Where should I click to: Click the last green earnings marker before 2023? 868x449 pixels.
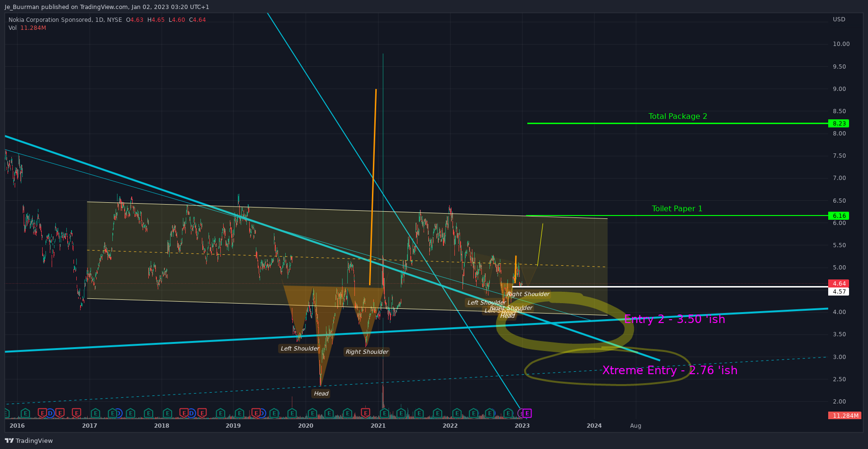click(x=508, y=413)
